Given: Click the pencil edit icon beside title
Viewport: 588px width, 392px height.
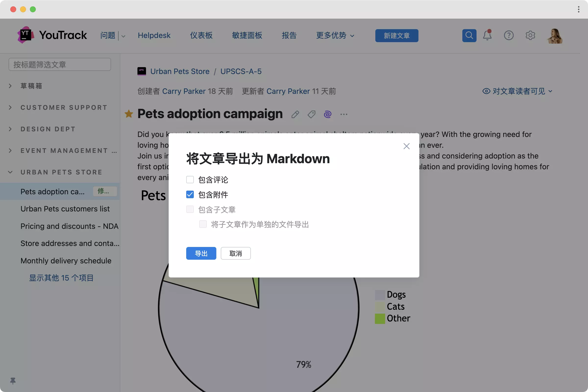Looking at the screenshot, I should coord(295,114).
